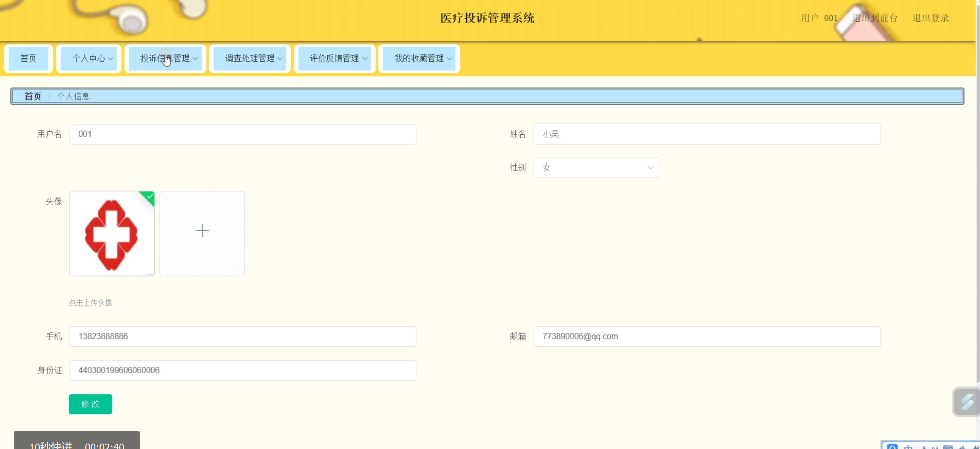Image resolution: width=980 pixels, height=449 pixels.
Task: Click the floating bird icon at right edge
Action: tap(966, 402)
